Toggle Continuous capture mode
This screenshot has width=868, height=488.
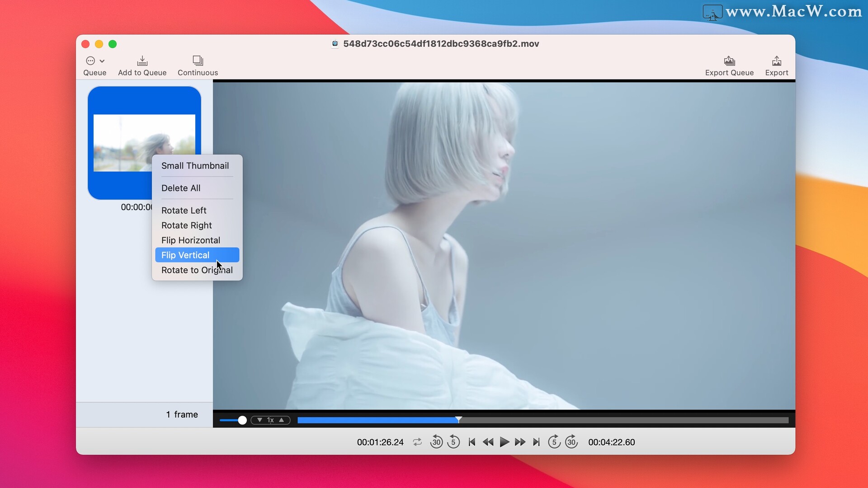point(198,61)
